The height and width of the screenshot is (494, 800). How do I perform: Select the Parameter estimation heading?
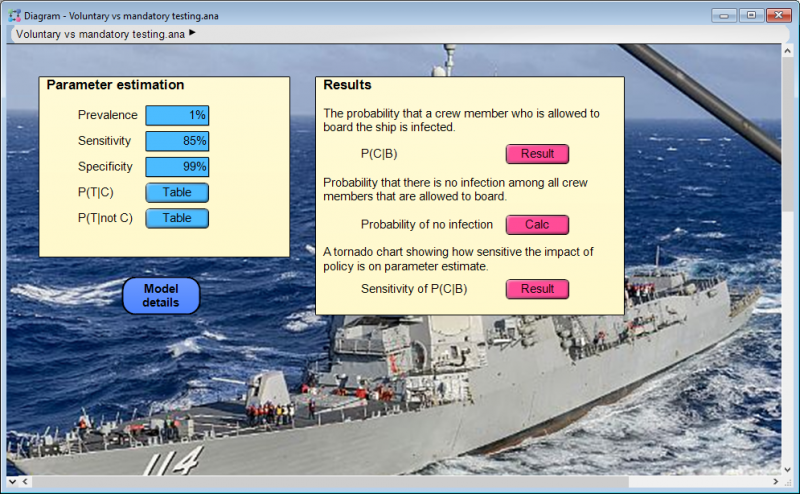tap(115, 85)
